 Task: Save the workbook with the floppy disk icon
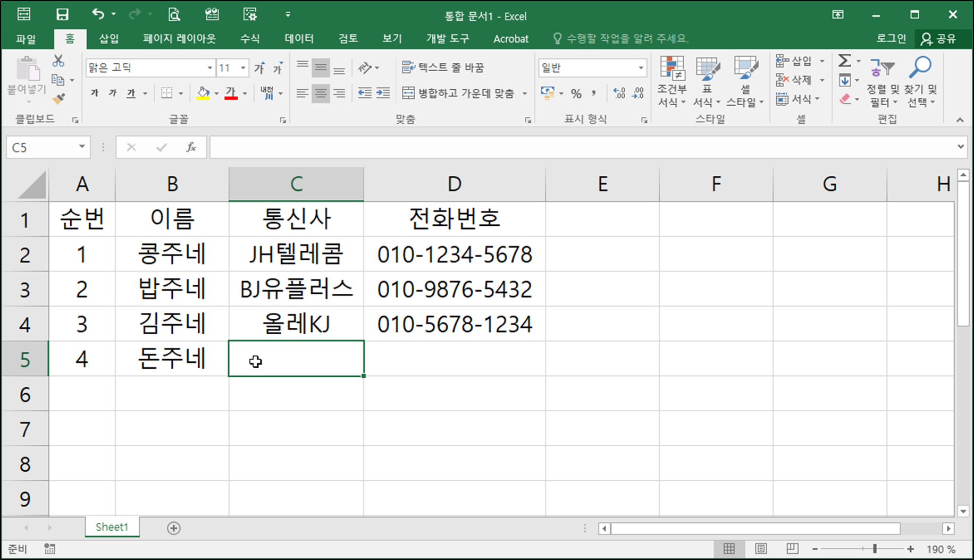62,14
